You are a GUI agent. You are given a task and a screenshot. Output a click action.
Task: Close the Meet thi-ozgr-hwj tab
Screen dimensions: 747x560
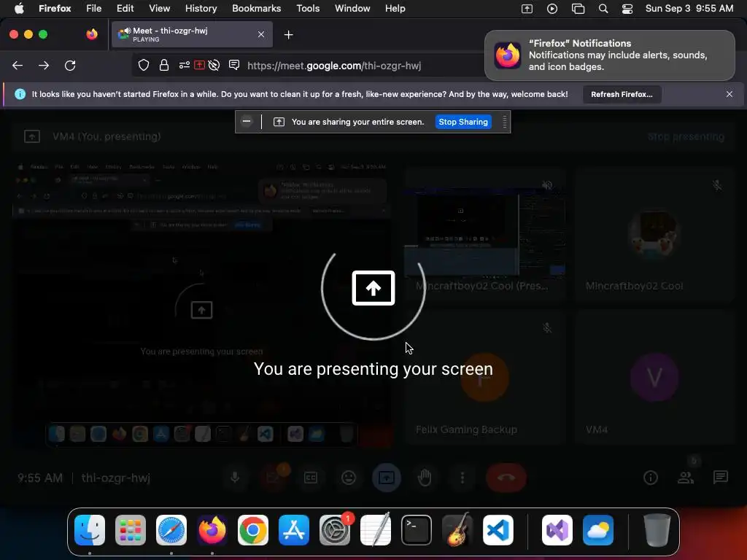[261, 34]
